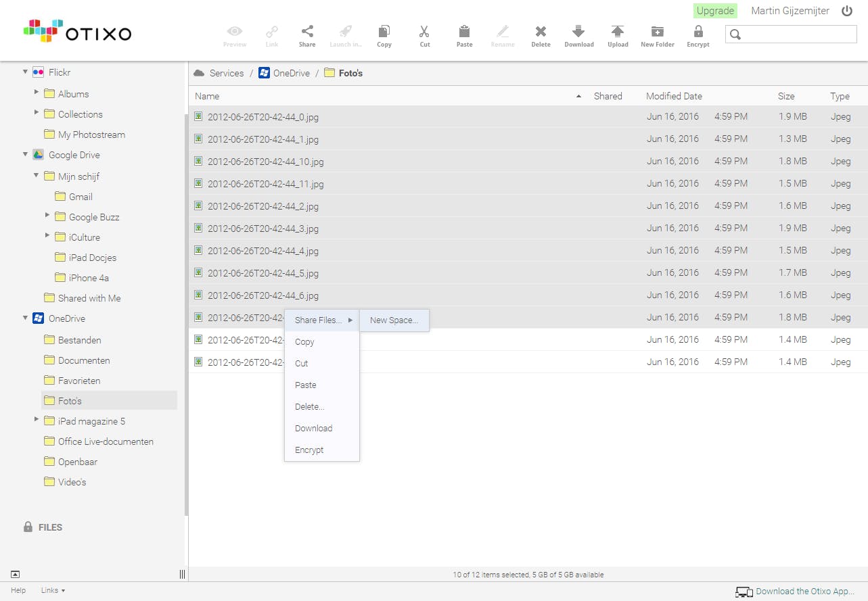Click the Rename pencil icon
Image resolution: width=868 pixels, height=601 pixels.
[x=502, y=31]
